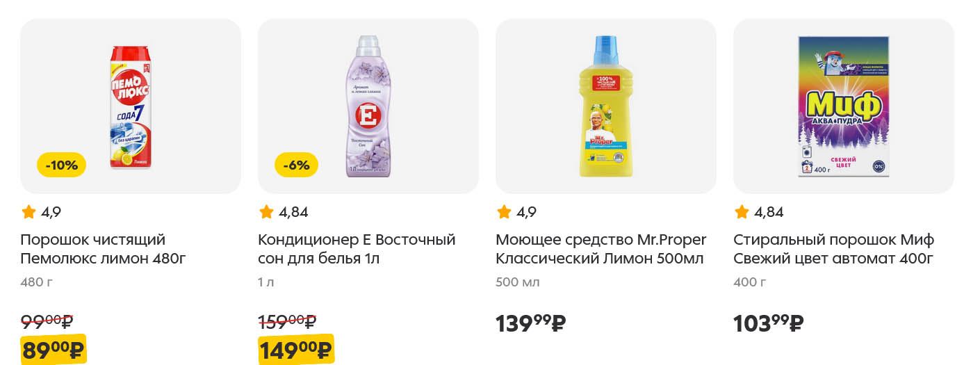Open Порошок чистящий Пемолюкс лимон 480г link
The width and height of the screenshot is (980, 365).
click(103, 250)
